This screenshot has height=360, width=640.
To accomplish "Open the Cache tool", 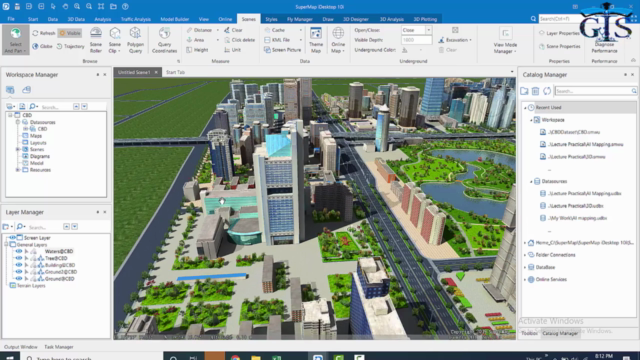I will point(275,30).
